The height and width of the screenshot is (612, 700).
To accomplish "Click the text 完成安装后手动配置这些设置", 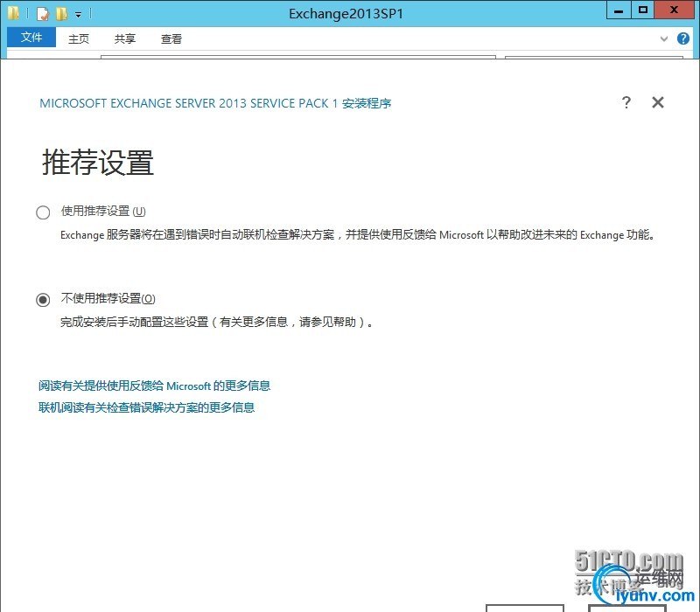I will 134,322.
